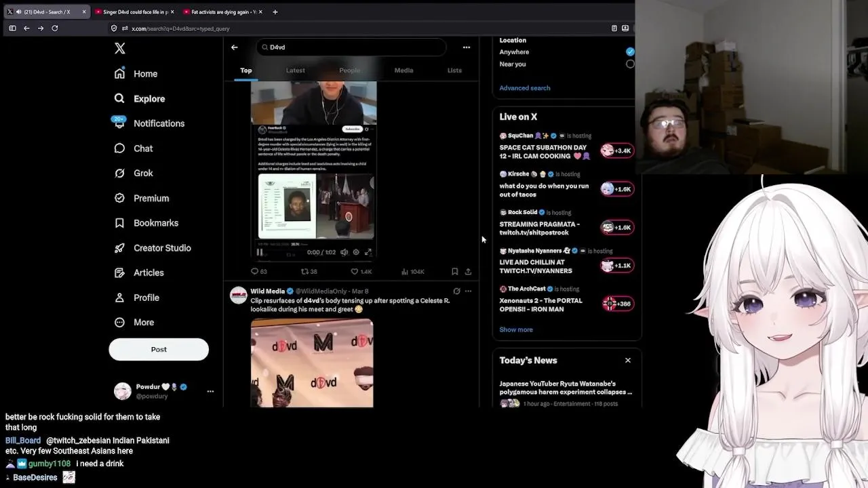Close Today's News panel
Viewport: 868px width, 488px height.
click(x=628, y=361)
